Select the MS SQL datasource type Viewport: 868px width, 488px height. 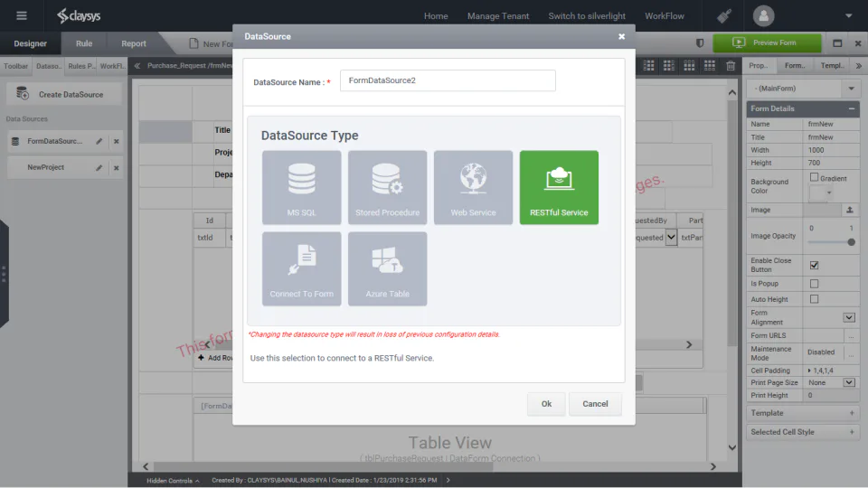pos(301,187)
